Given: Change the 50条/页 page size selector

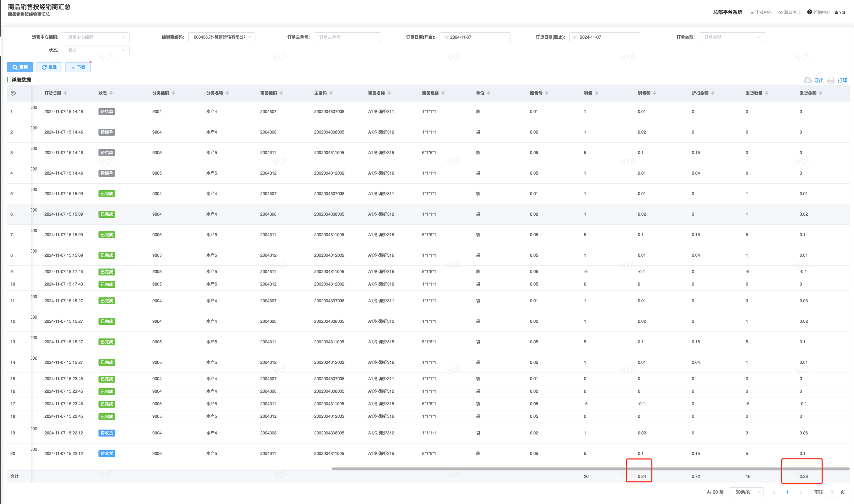Looking at the screenshot, I should [746, 492].
